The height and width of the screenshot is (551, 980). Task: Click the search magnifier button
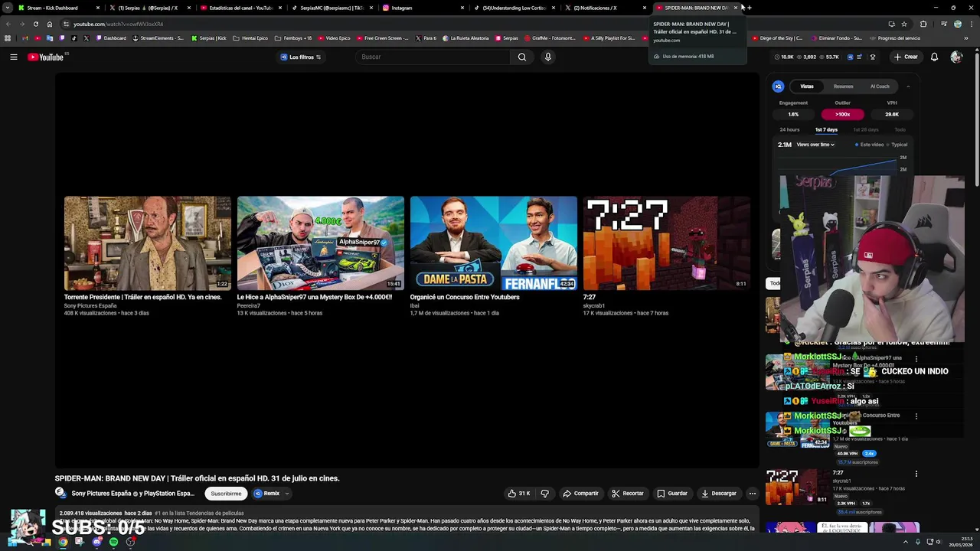[522, 57]
